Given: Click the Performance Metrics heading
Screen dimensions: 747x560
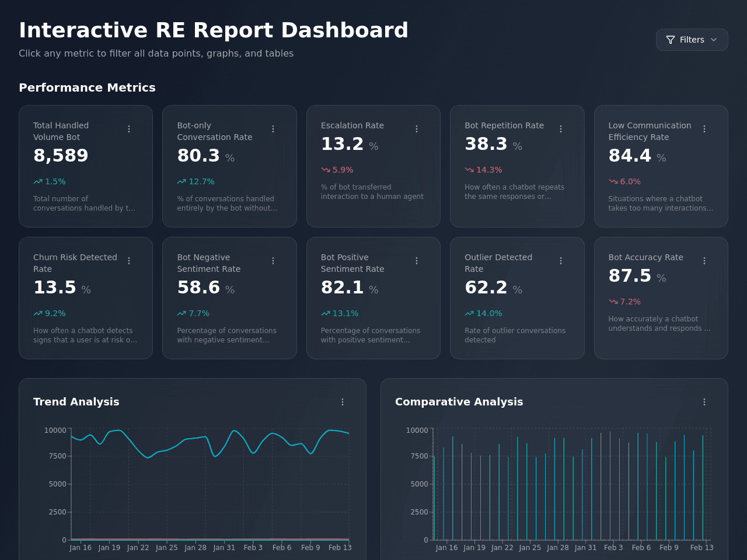Looking at the screenshot, I should point(87,87).
